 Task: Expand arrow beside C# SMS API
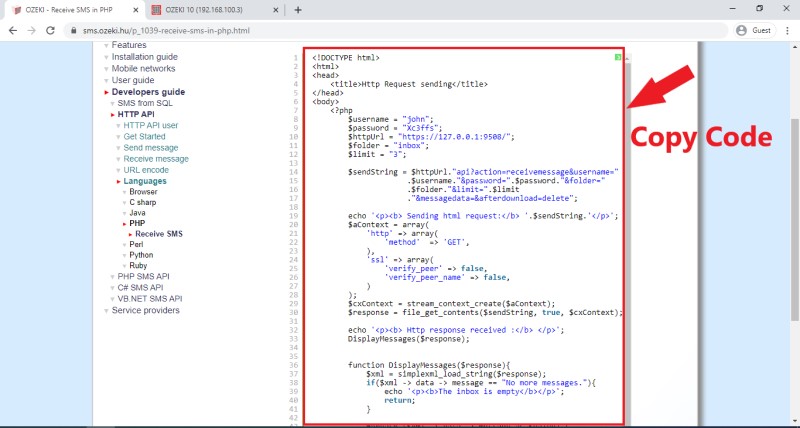tap(113, 288)
